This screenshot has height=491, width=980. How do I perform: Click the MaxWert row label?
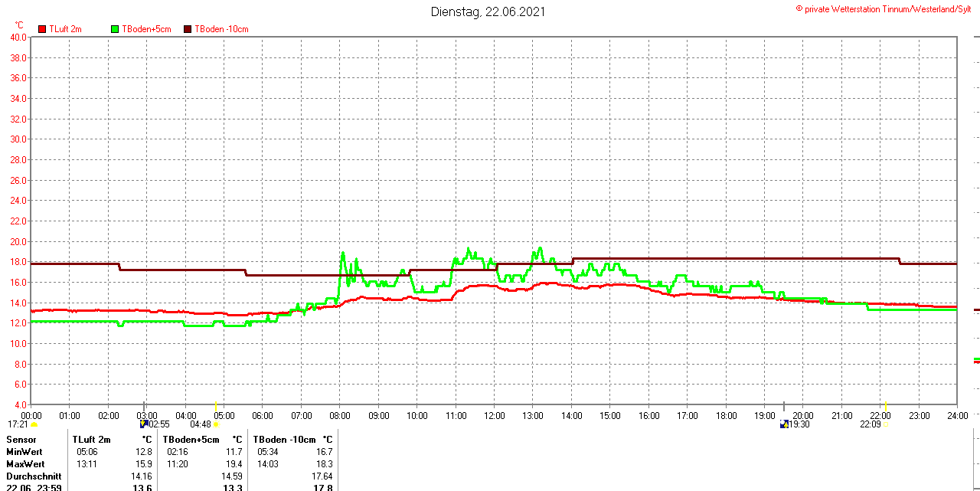[25, 464]
